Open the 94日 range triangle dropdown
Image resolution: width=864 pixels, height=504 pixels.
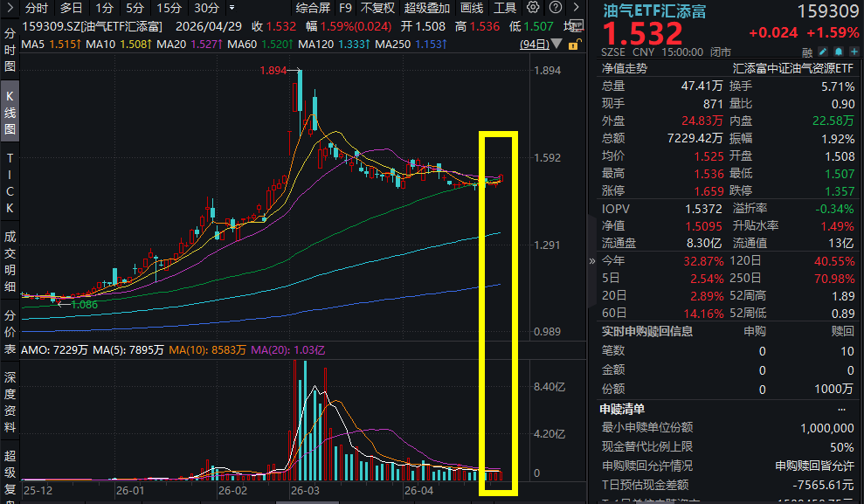tap(556, 44)
